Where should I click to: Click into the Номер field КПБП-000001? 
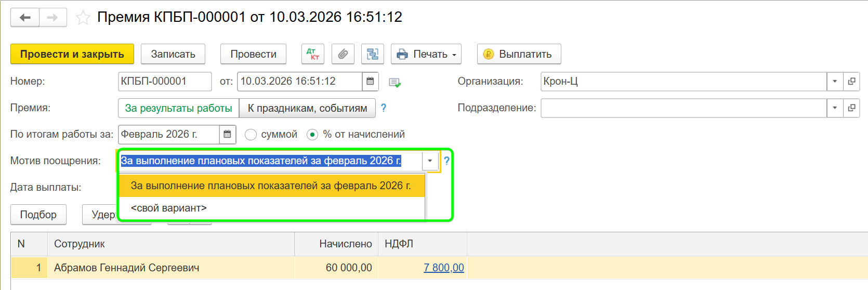coord(165,82)
